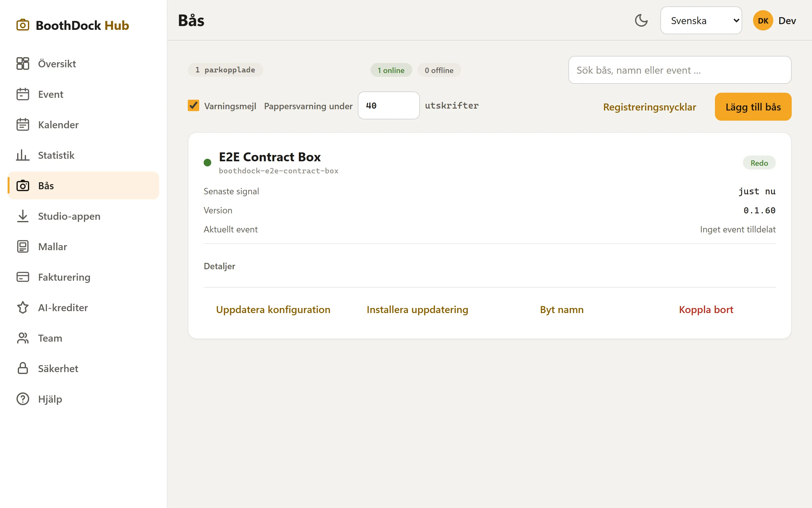
Task: Go to the Säkerhet page
Action: tap(83, 369)
